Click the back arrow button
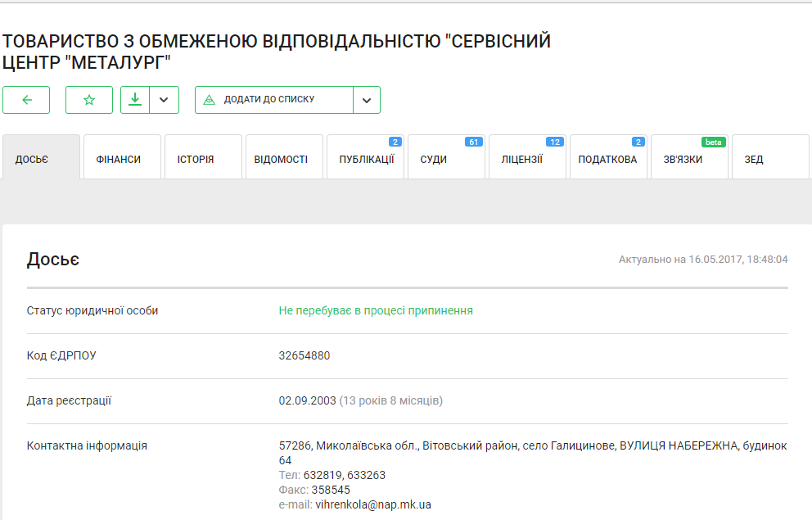Screen dimensions: 812x520 click(26, 100)
